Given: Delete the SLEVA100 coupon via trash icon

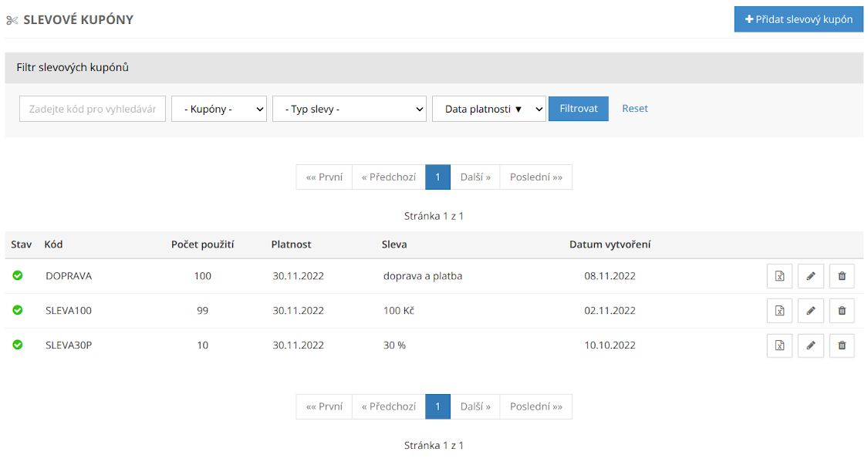Looking at the screenshot, I should (x=842, y=311).
